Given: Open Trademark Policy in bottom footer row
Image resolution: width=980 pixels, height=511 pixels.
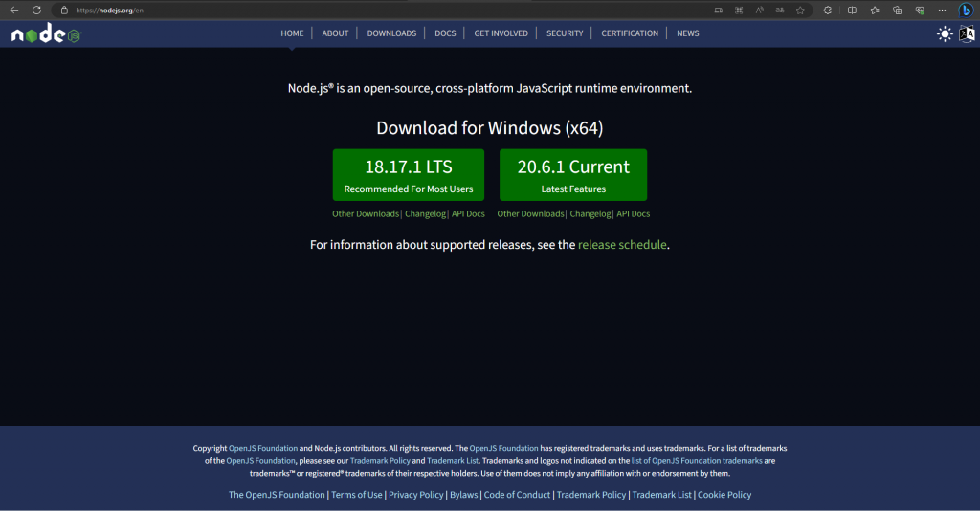Looking at the screenshot, I should (x=591, y=494).
